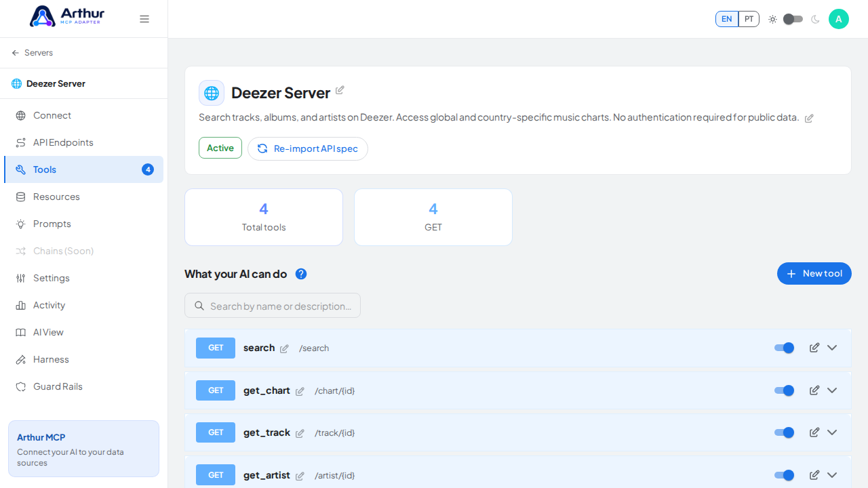
Task: Rename get_track tool via pencil icon
Action: [300, 433]
